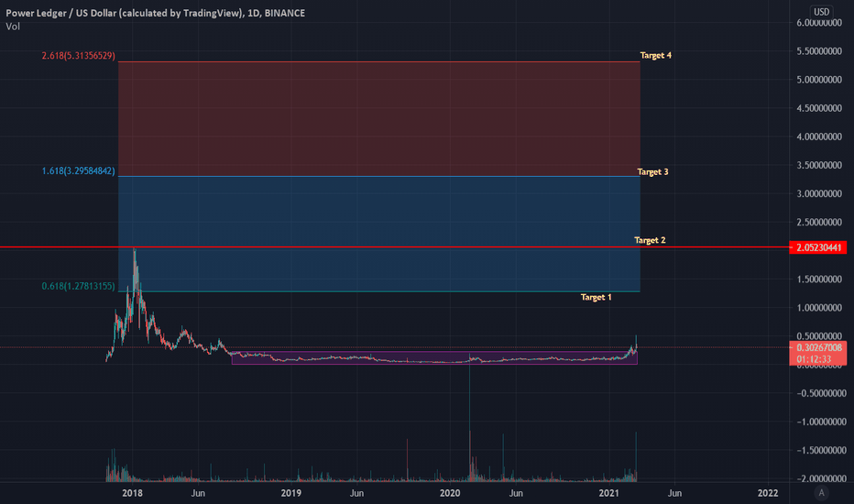This screenshot has height=504, width=854.
Task: Click the 2019 label on time axis
Action: click(x=290, y=493)
